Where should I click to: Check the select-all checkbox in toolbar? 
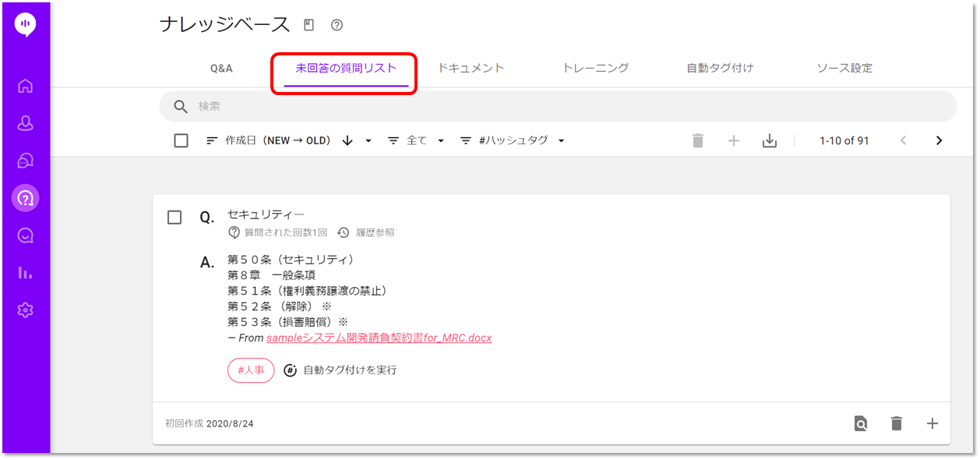181,141
